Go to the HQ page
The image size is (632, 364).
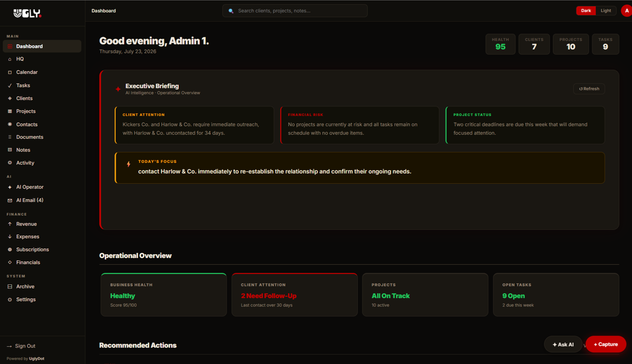coord(42,59)
